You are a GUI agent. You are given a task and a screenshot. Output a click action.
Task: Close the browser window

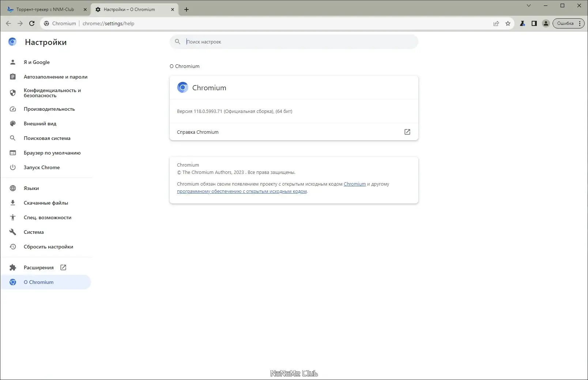[579, 5]
